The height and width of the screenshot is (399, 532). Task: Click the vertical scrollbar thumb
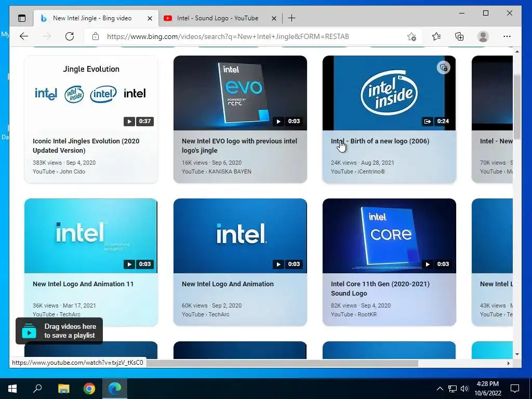[x=517, y=106]
